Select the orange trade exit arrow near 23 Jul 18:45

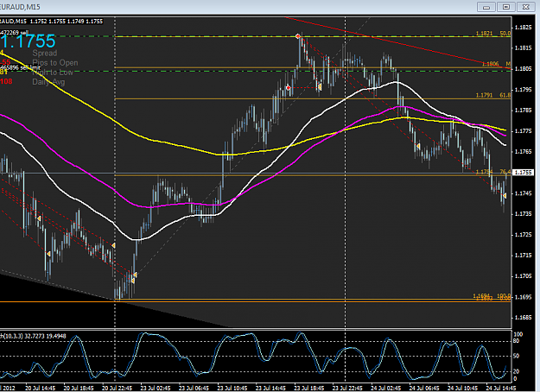(320, 87)
